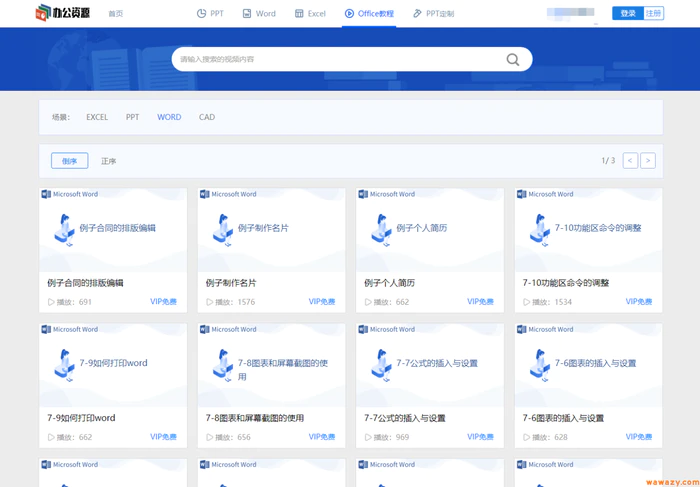Open the Word navigation tab
Image resolution: width=700 pixels, height=487 pixels.
(x=259, y=14)
